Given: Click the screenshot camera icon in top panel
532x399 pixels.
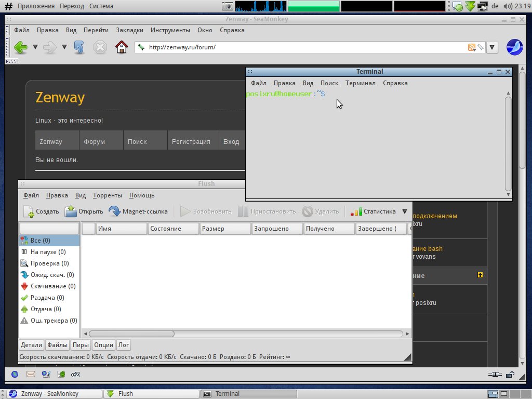Looking at the screenshot, I should (228, 6).
